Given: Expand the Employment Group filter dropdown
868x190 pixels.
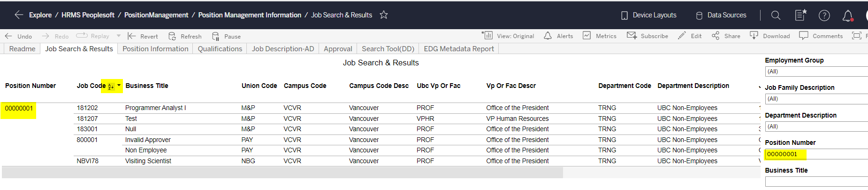Looking at the screenshot, I should (x=816, y=71).
